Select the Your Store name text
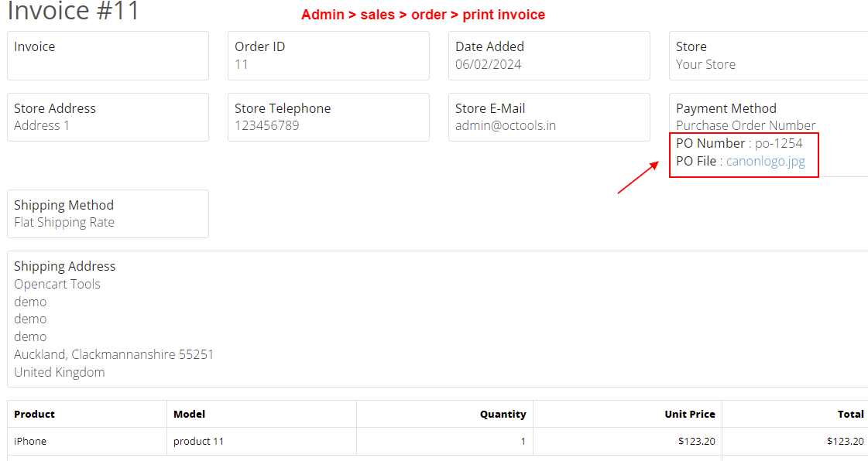Image resolution: width=868 pixels, height=461 pixels. (x=706, y=65)
